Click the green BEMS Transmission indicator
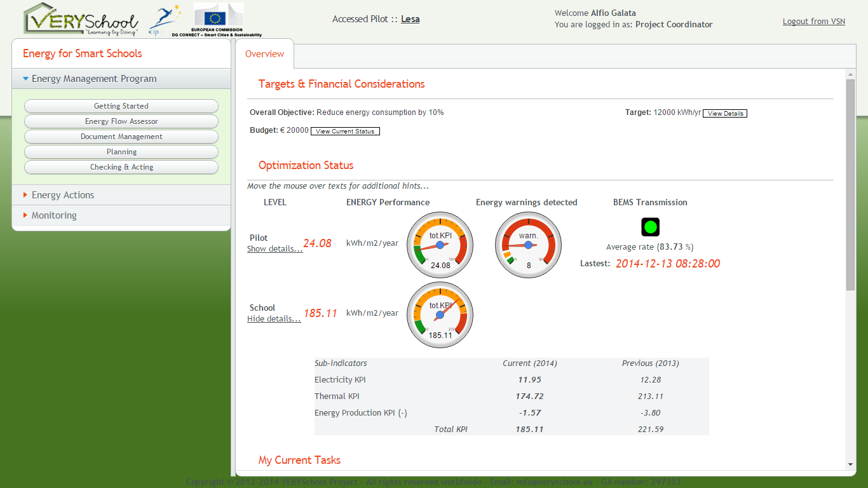The height and width of the screenshot is (488, 868). click(x=650, y=227)
